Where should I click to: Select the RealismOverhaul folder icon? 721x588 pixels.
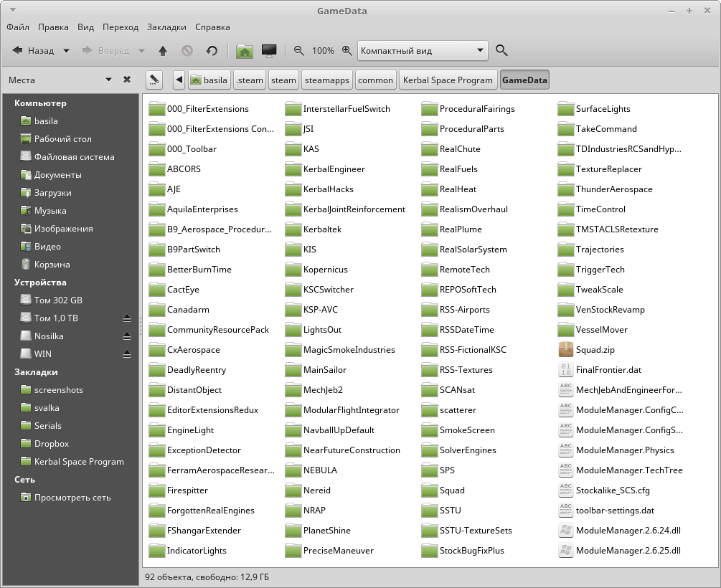pos(430,209)
